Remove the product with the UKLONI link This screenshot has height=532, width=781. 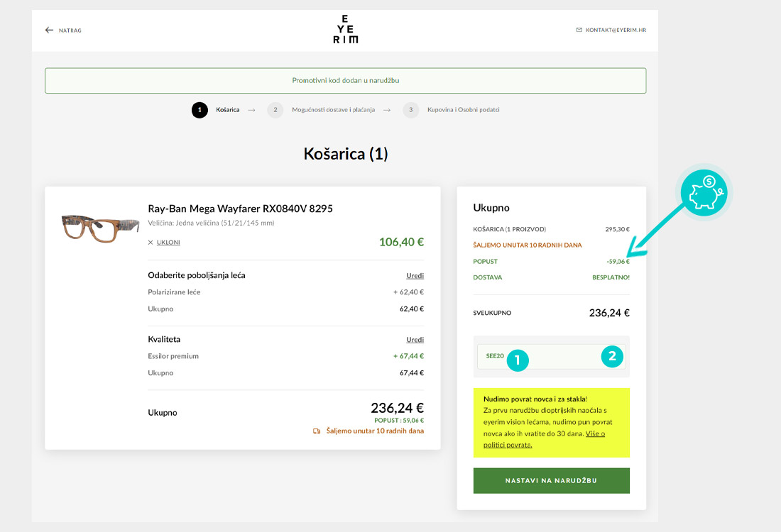[x=168, y=243]
